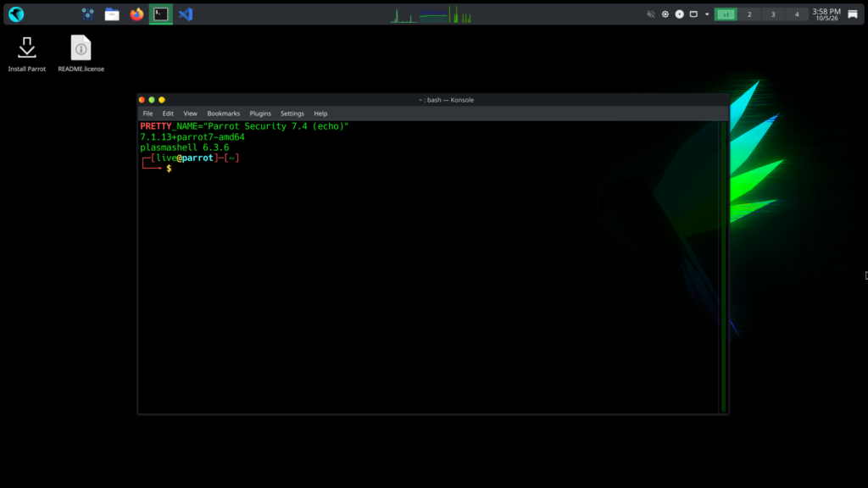
Task: Click the green Konsole title bar button
Action: click(x=152, y=100)
